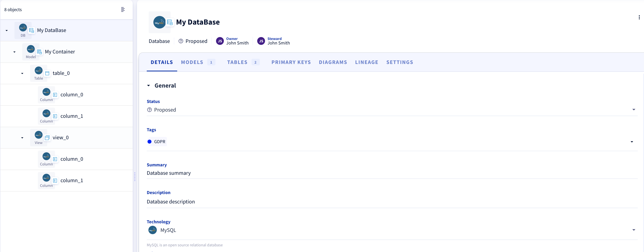The width and height of the screenshot is (644, 252).
Task: Switch to the Tables tab
Action: [x=237, y=62]
